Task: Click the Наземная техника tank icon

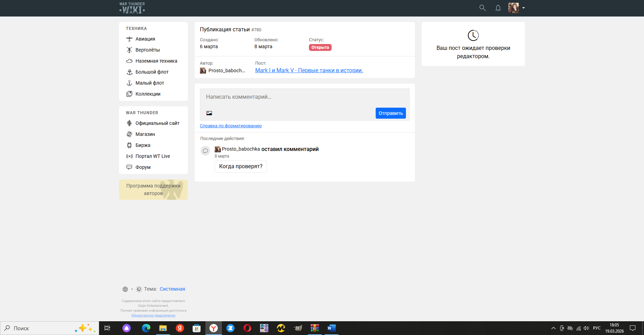Action: point(129,61)
